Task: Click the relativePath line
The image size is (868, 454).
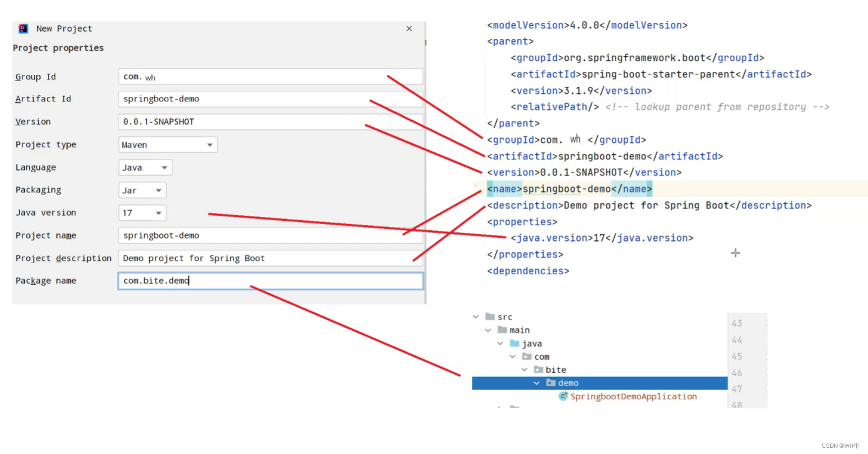Action: click(x=670, y=107)
